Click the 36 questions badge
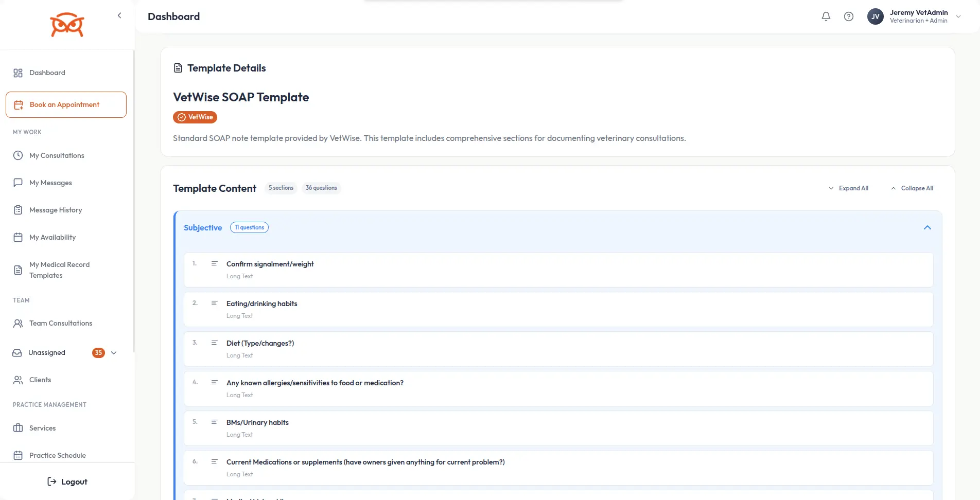 pos(321,188)
